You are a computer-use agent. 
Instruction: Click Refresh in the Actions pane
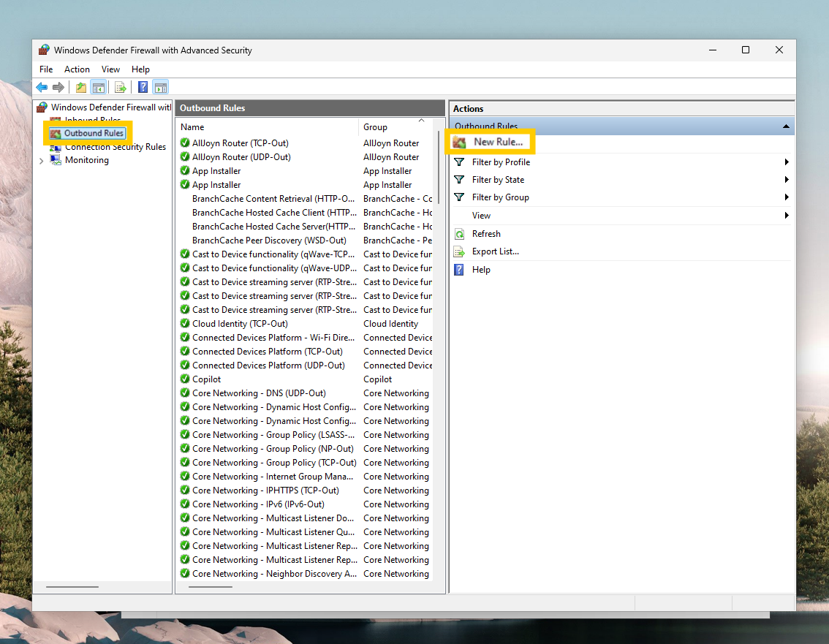486,234
